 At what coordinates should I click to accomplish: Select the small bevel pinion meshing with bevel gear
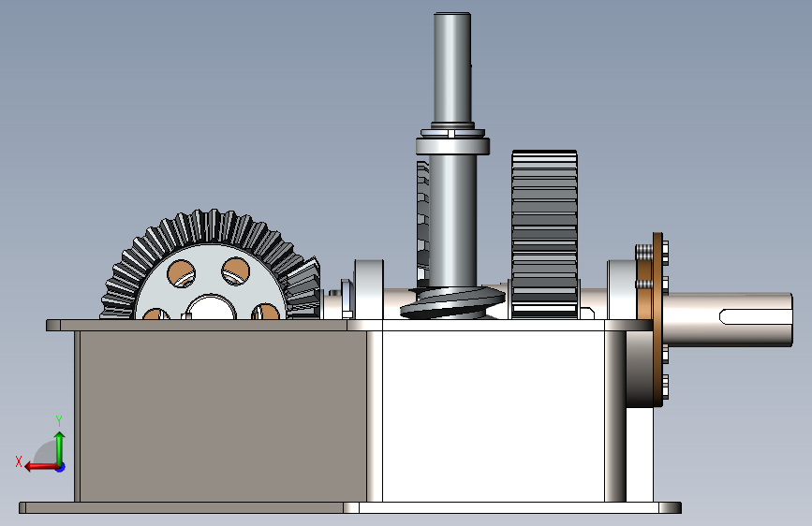305,287
